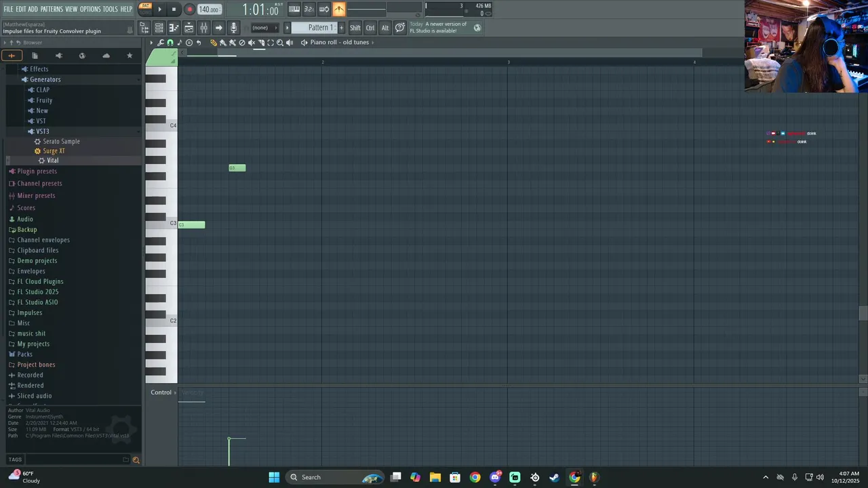Open the VIEW menu
868x488 pixels.
coord(71,9)
